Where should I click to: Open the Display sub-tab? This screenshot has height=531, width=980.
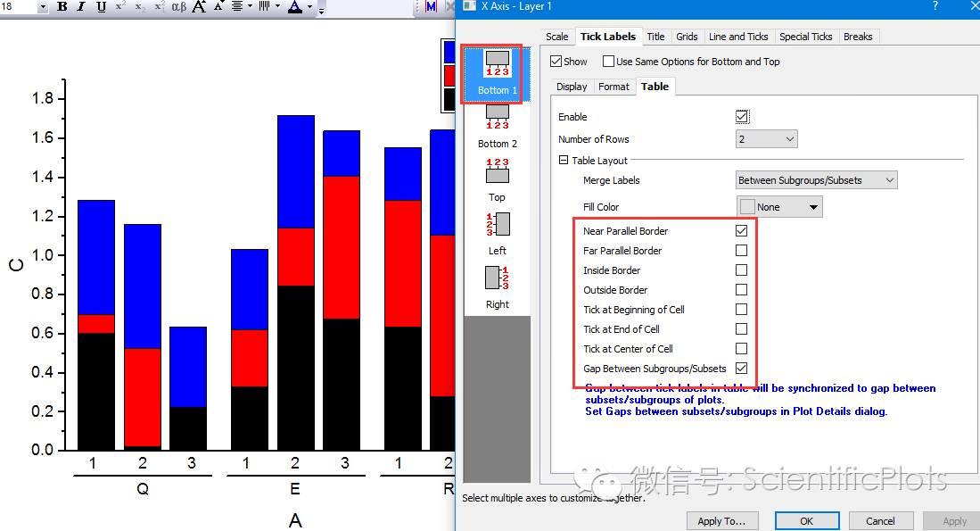571,87
